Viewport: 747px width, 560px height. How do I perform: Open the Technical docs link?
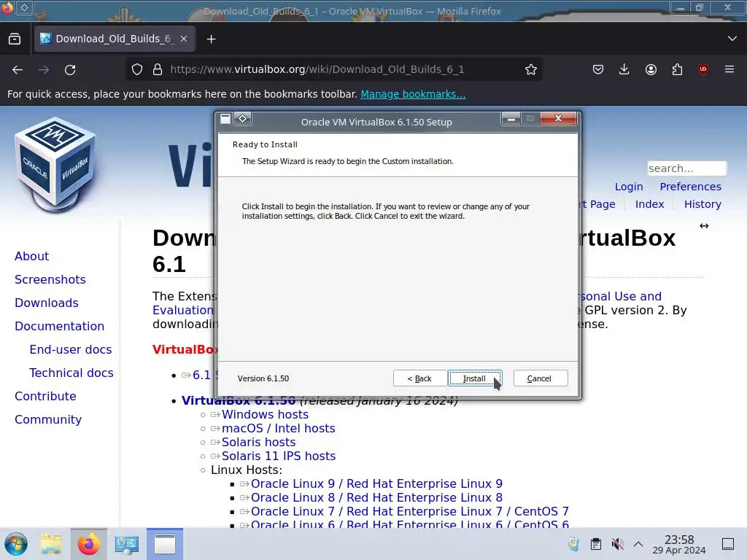(71, 373)
